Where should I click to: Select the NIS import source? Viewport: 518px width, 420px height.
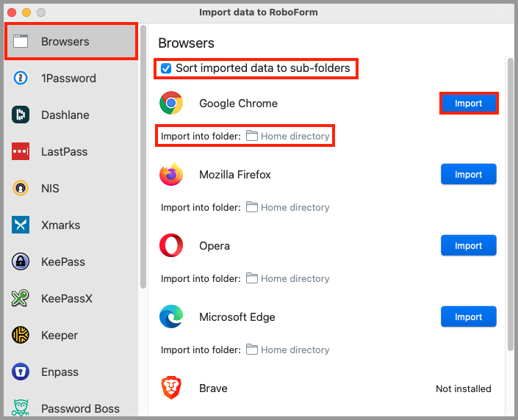(x=50, y=189)
